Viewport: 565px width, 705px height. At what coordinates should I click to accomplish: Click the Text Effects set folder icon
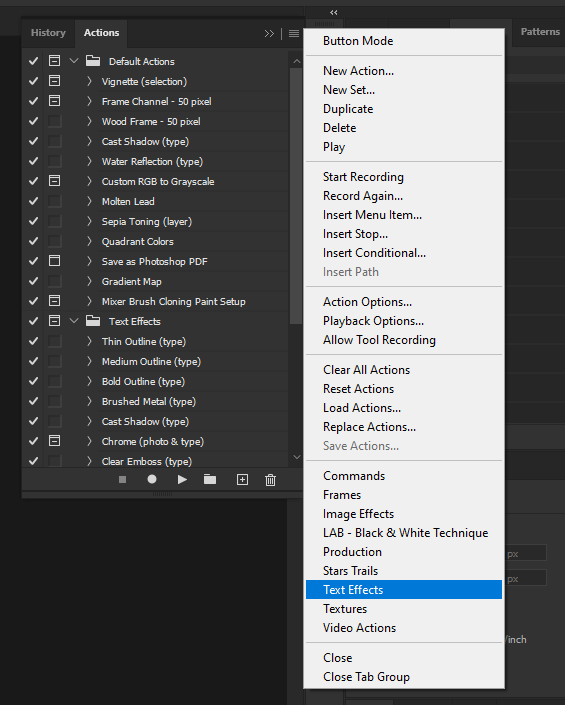93,321
